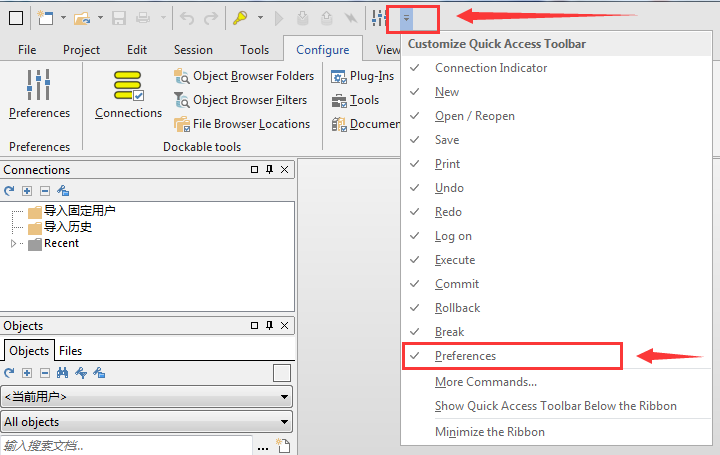This screenshot has height=455, width=720.
Task: Click the New document toolbar icon
Action: click(x=46, y=18)
